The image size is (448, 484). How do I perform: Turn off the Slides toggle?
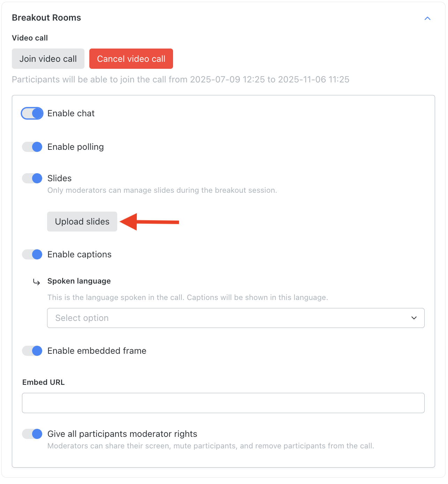(x=32, y=178)
